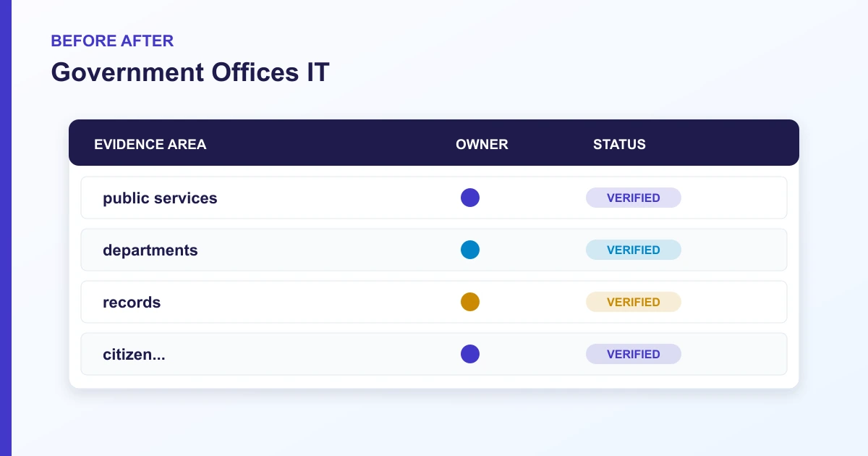Click the 'BEFORE AFTER' label
This screenshot has width=868, height=456.
pos(112,41)
